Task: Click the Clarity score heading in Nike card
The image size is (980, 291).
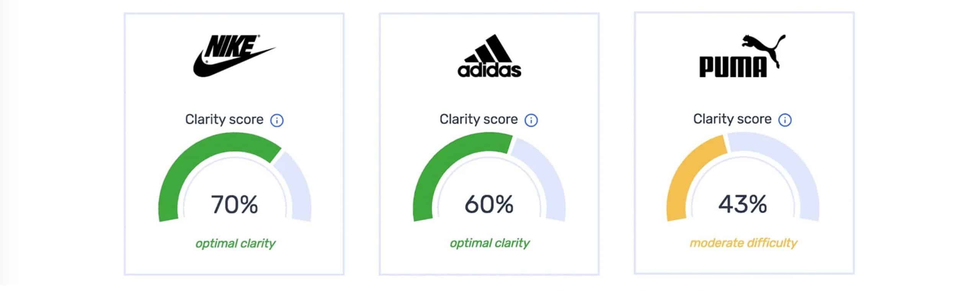Action: pyautogui.click(x=224, y=120)
